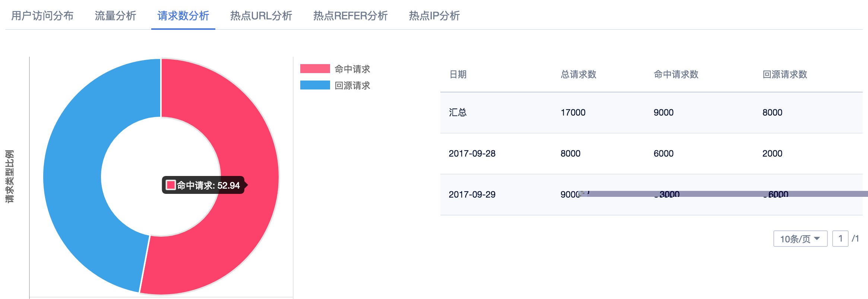This screenshot has height=299, width=868.
Task: Click the 日期 column header
Action: [458, 75]
